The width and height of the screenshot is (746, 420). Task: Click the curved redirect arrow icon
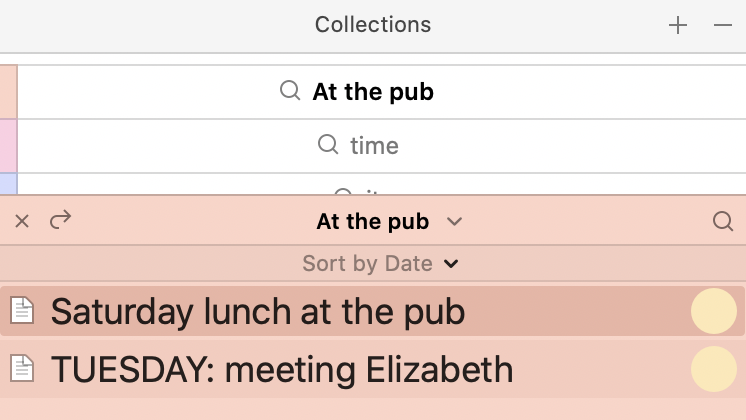[60, 220]
